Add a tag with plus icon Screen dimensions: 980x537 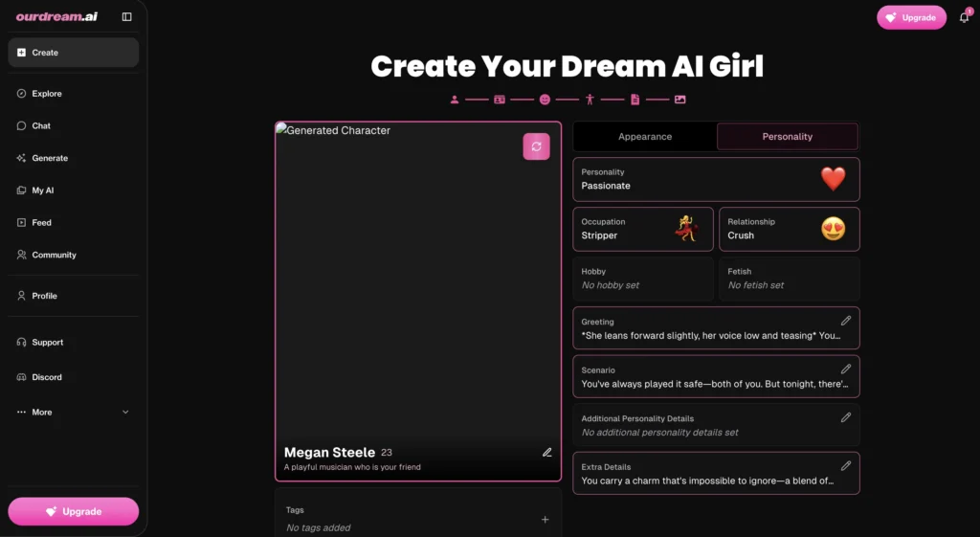click(545, 520)
